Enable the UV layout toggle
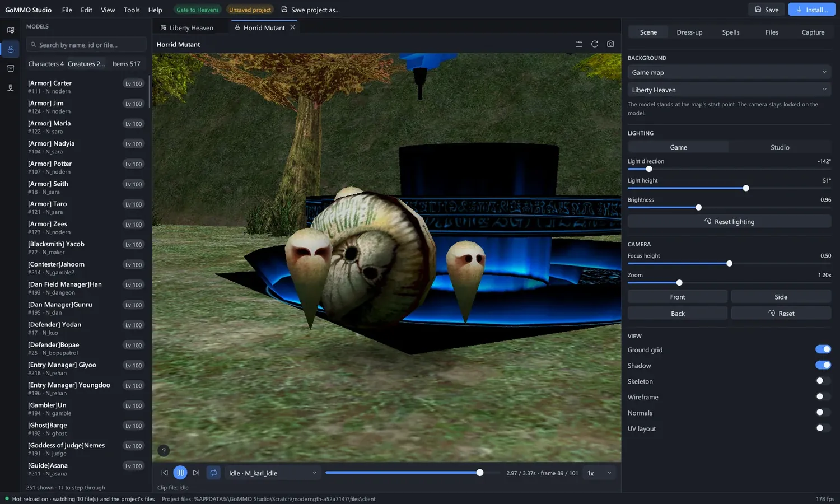The height and width of the screenshot is (504, 840). (x=823, y=428)
